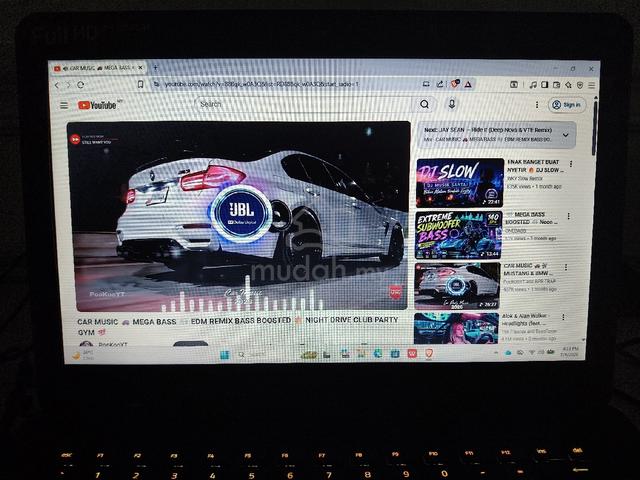Screen dimensions: 640x480
Task: Focus the YouTube Search field
Action: (x=306, y=104)
